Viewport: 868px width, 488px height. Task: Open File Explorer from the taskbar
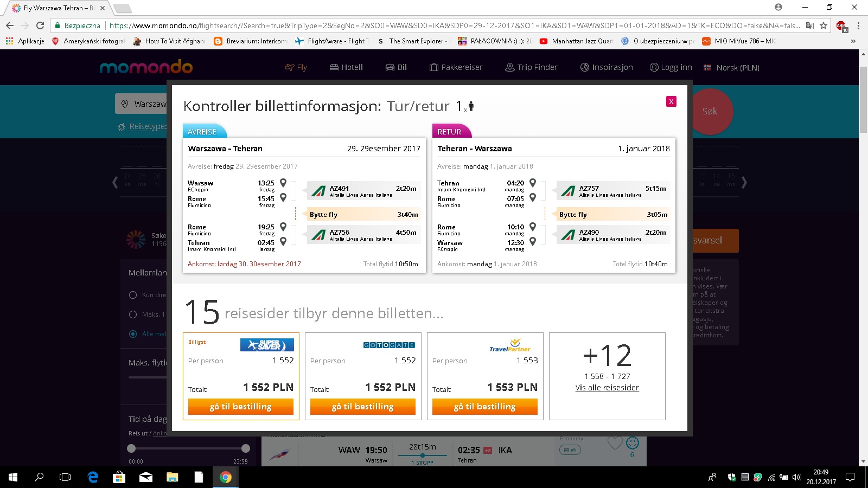(x=173, y=477)
